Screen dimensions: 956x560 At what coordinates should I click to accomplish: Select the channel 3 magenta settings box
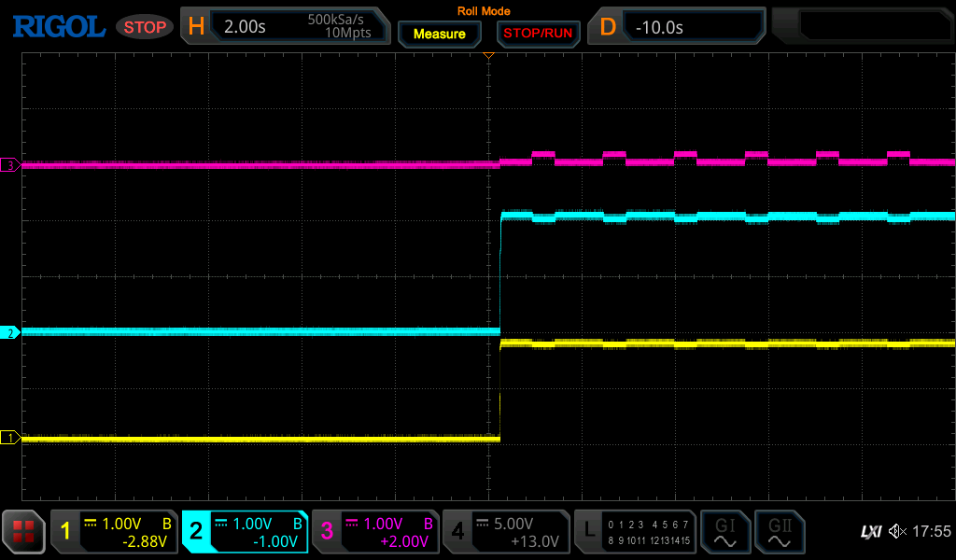(x=375, y=531)
